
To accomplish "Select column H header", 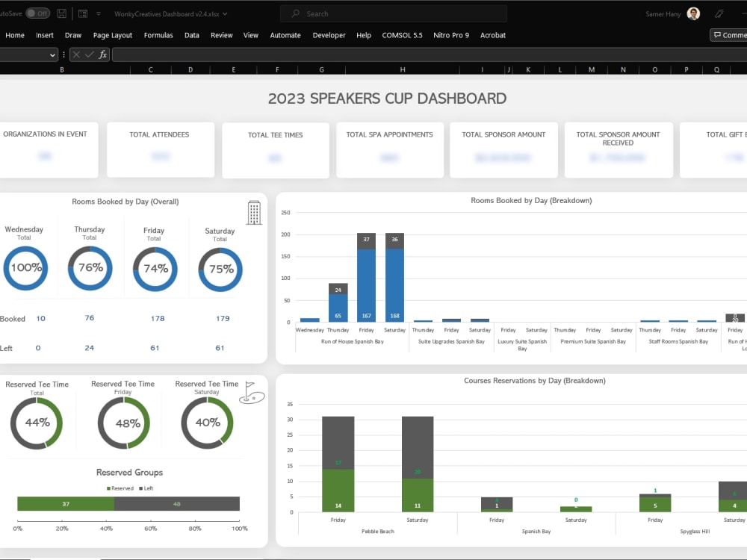I will click(403, 69).
